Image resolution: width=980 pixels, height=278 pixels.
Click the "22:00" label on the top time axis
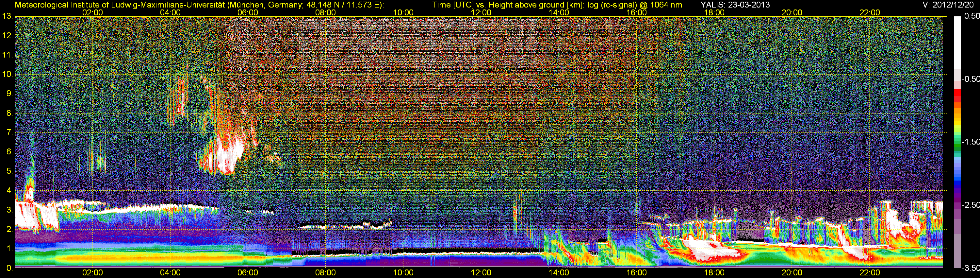click(870, 12)
